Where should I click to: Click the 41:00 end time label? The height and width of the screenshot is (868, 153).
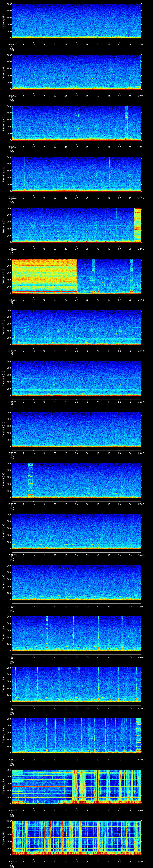[141, 708]
